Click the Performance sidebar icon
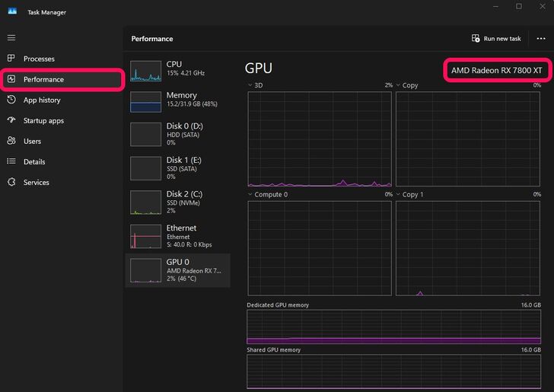This screenshot has width=554, height=392. coord(11,79)
